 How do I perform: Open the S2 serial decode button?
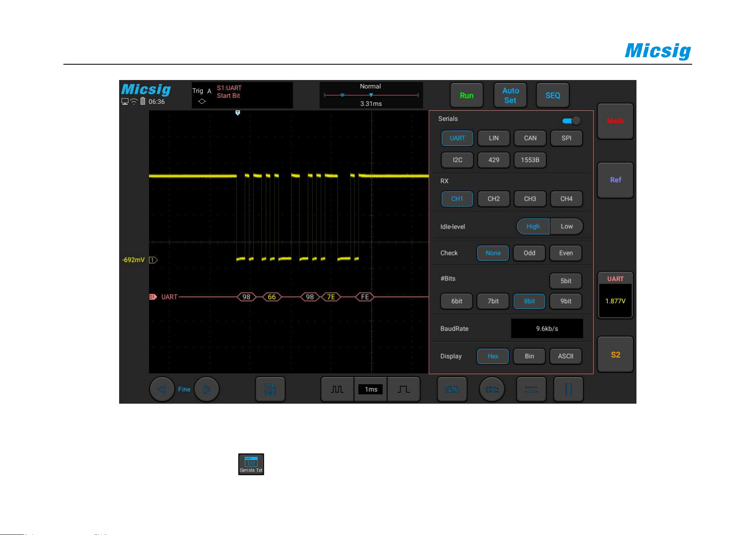pyautogui.click(x=615, y=355)
